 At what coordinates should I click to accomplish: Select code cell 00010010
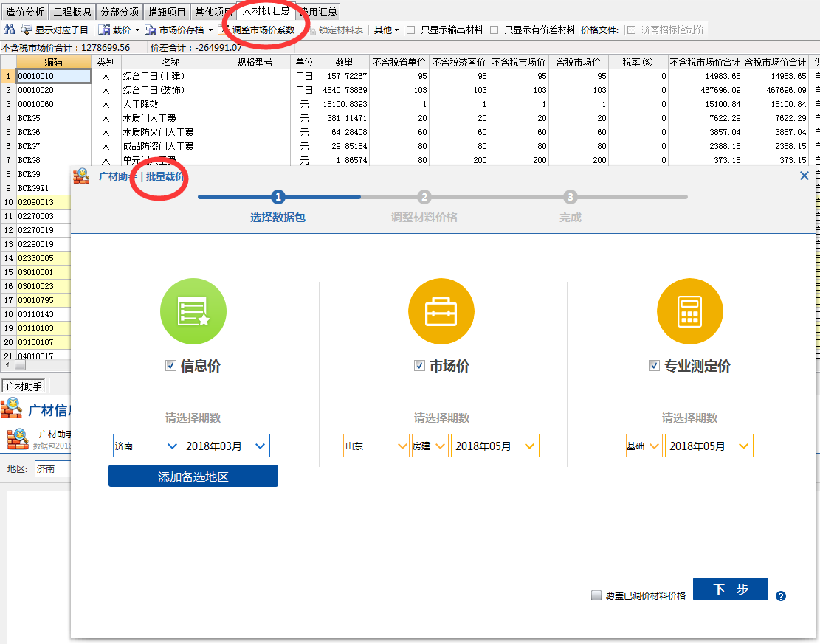[54, 76]
